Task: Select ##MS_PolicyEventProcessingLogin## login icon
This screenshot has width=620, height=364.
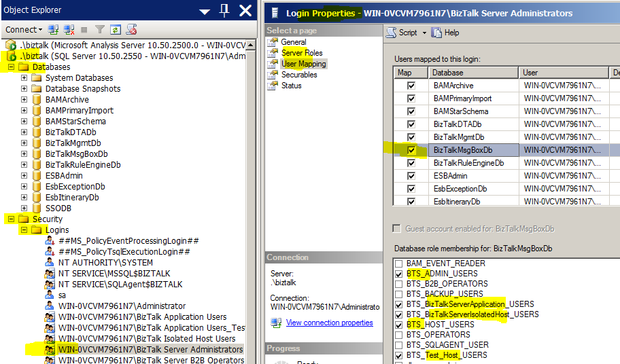Action: coord(50,241)
